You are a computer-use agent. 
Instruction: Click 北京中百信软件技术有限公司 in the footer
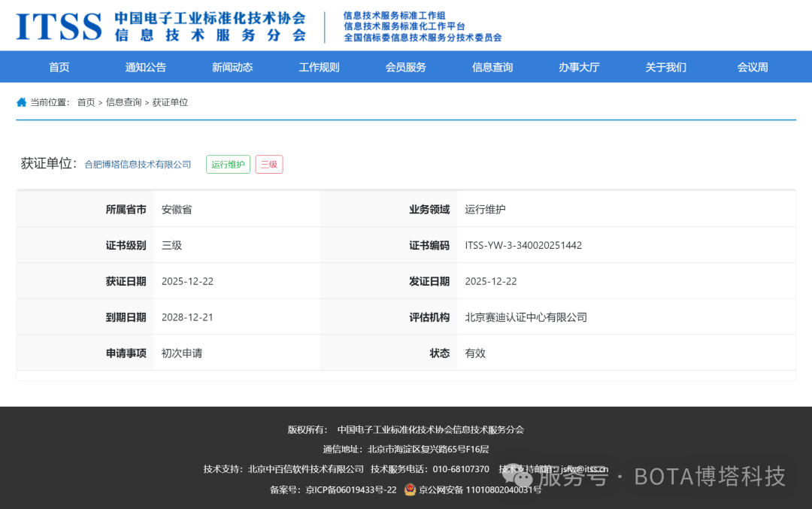[306, 469]
